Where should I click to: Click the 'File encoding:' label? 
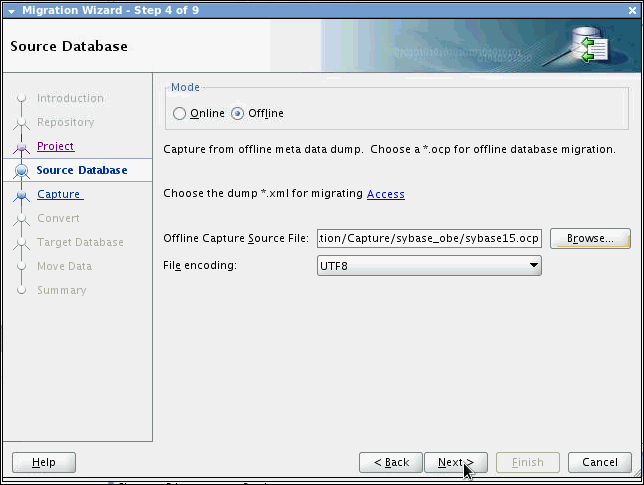(x=200, y=266)
